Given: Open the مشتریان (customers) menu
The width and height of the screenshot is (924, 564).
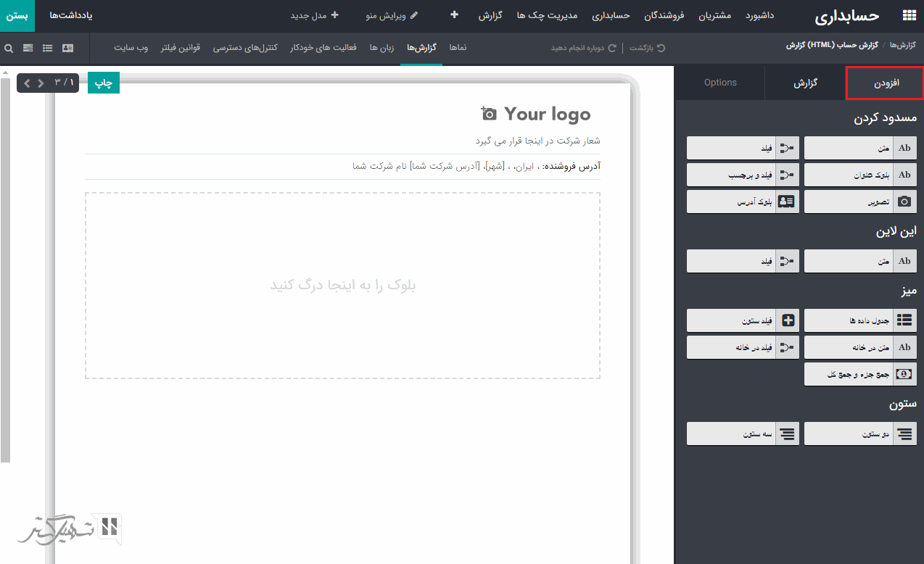Looking at the screenshot, I should click(715, 15).
